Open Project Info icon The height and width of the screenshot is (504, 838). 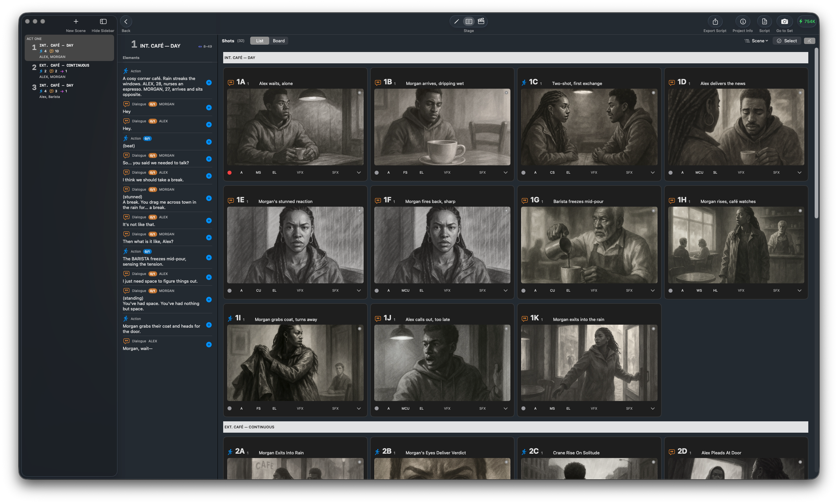pyautogui.click(x=743, y=21)
